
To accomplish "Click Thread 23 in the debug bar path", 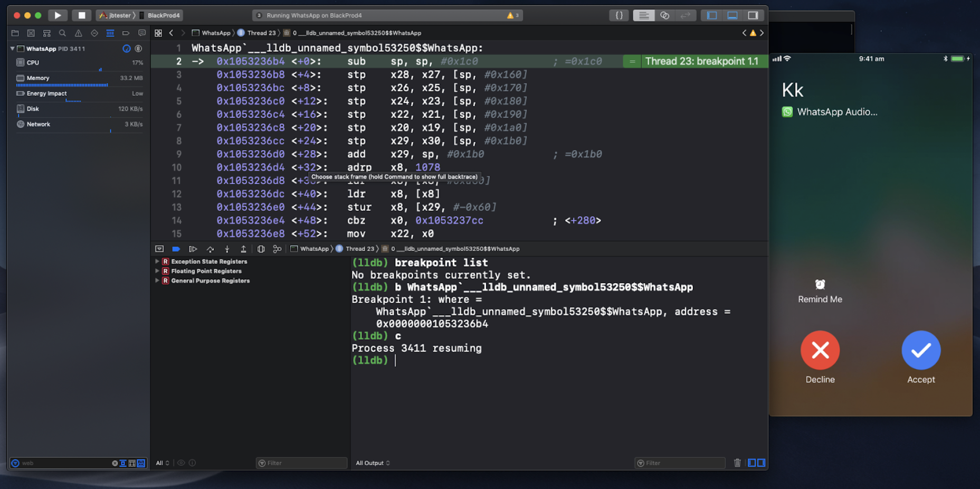I will click(x=355, y=249).
